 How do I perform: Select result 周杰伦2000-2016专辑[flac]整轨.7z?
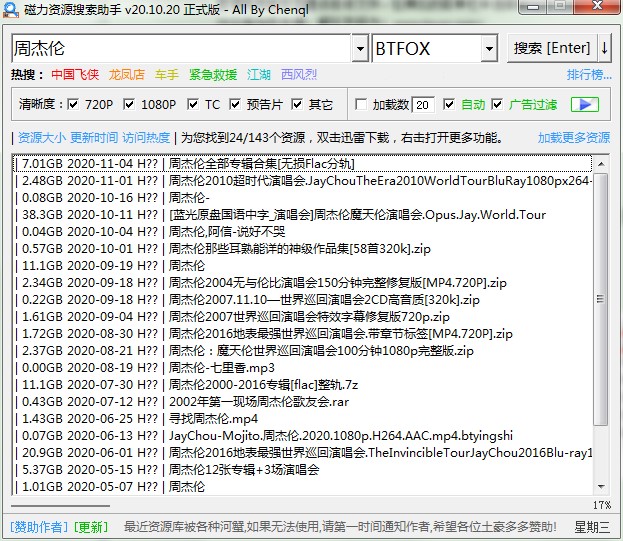[x=303, y=385]
